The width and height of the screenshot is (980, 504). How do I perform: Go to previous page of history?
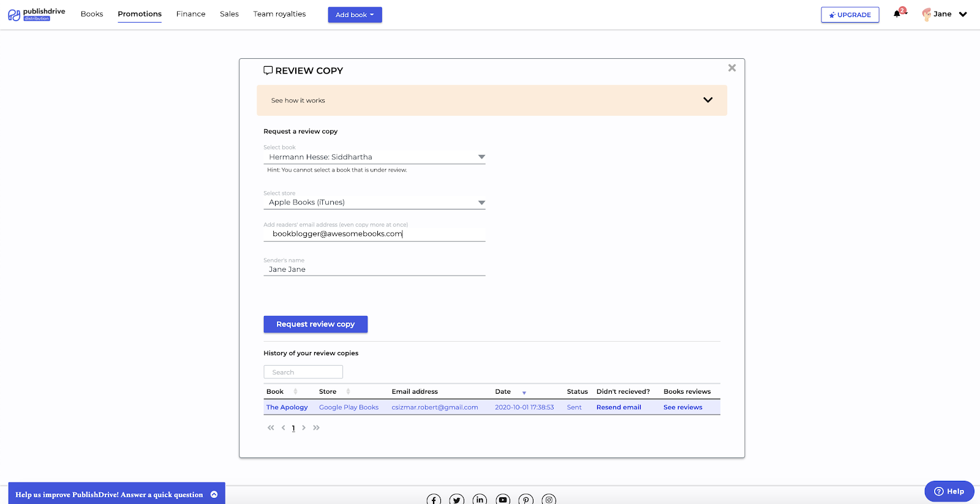(x=283, y=427)
